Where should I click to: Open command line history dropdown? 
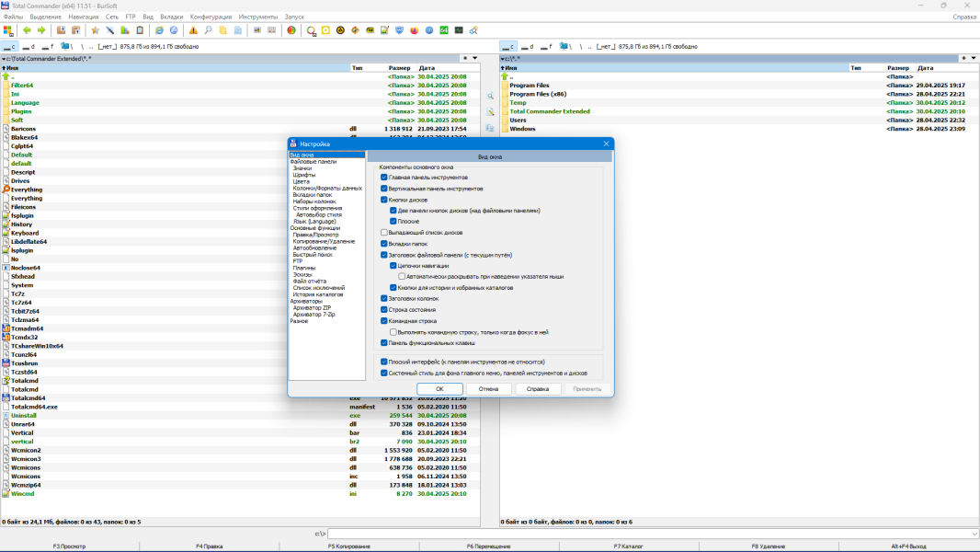click(975, 534)
